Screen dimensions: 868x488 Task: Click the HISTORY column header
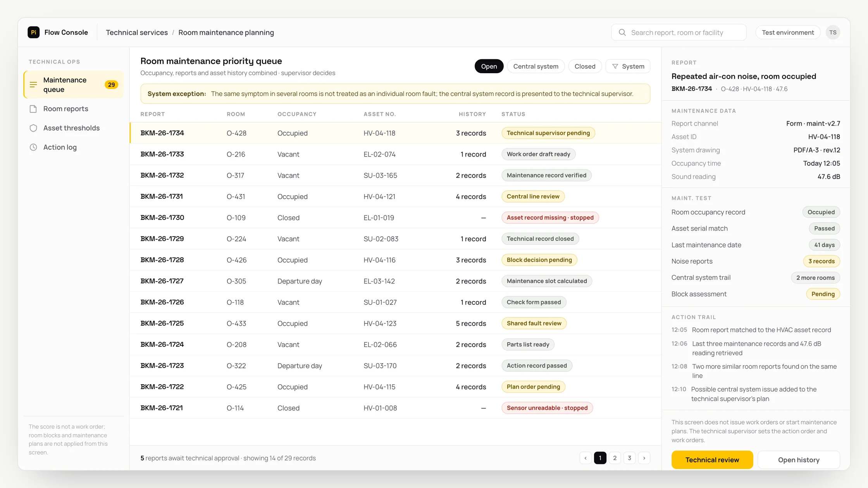472,114
